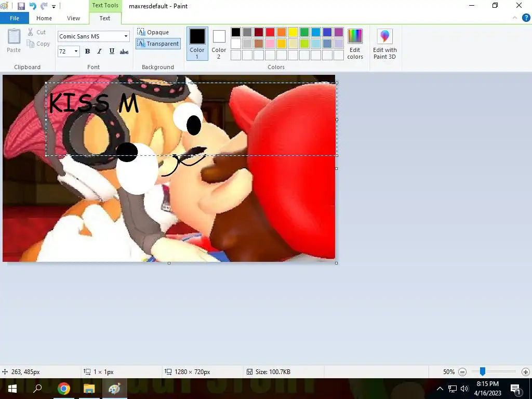Click the Copy button
532x399 pixels.
(38, 44)
